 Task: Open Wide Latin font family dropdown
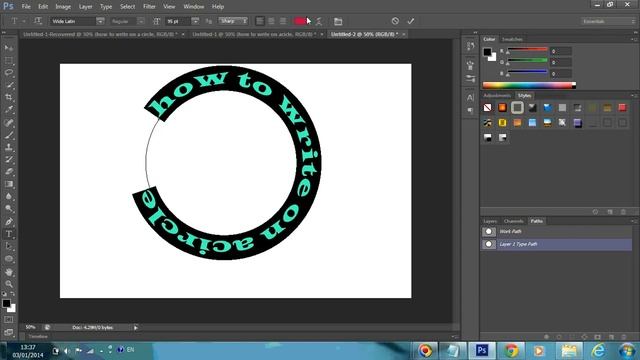(x=100, y=21)
